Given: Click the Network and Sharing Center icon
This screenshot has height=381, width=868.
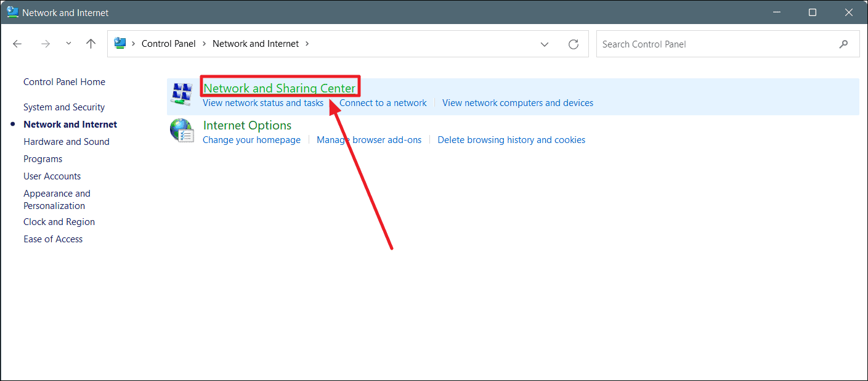Looking at the screenshot, I should click(x=182, y=95).
